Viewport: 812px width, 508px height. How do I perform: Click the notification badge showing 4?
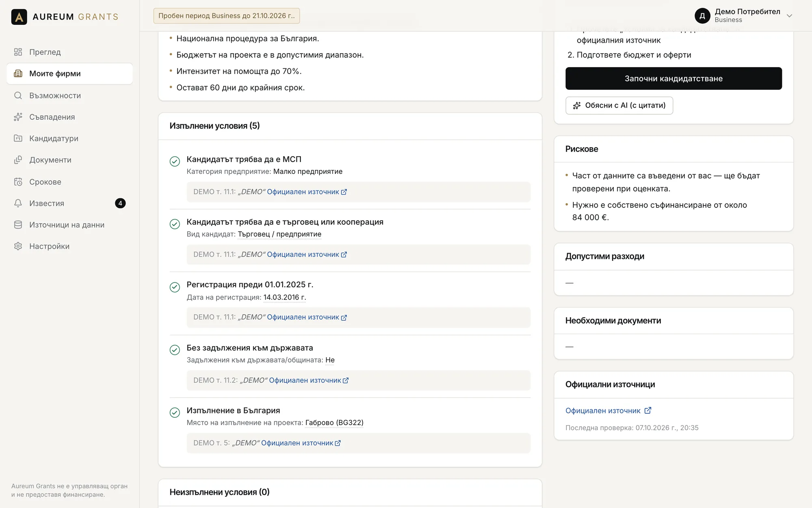(120, 203)
